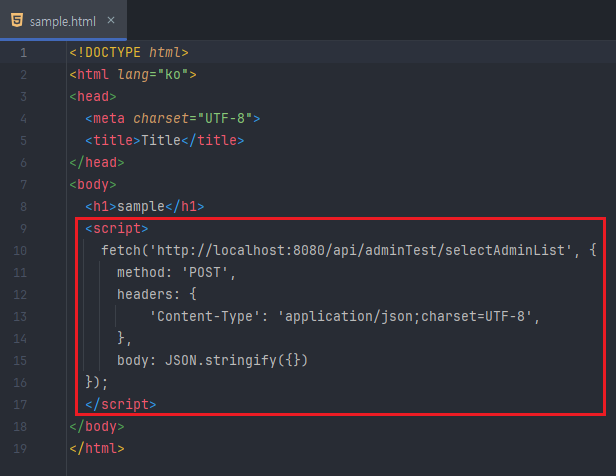Image resolution: width=616 pixels, height=476 pixels.
Task: Click the <h1>sample</h1> line
Action: [x=145, y=206]
